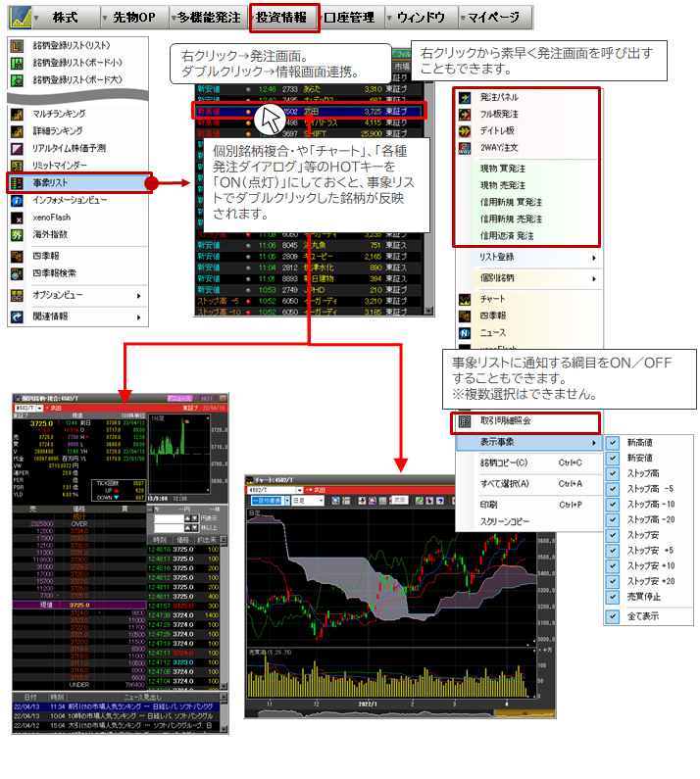Open 海外指数 view
The height and width of the screenshot is (779, 700).
77,234
